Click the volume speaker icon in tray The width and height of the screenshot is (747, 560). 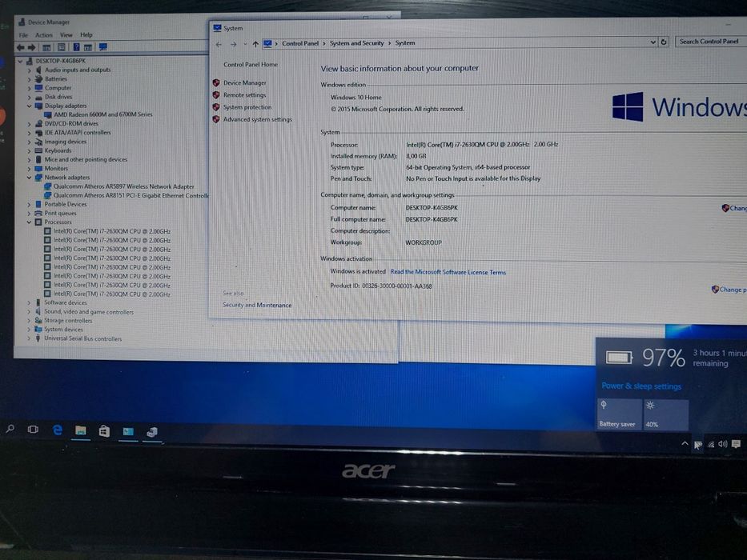click(723, 444)
